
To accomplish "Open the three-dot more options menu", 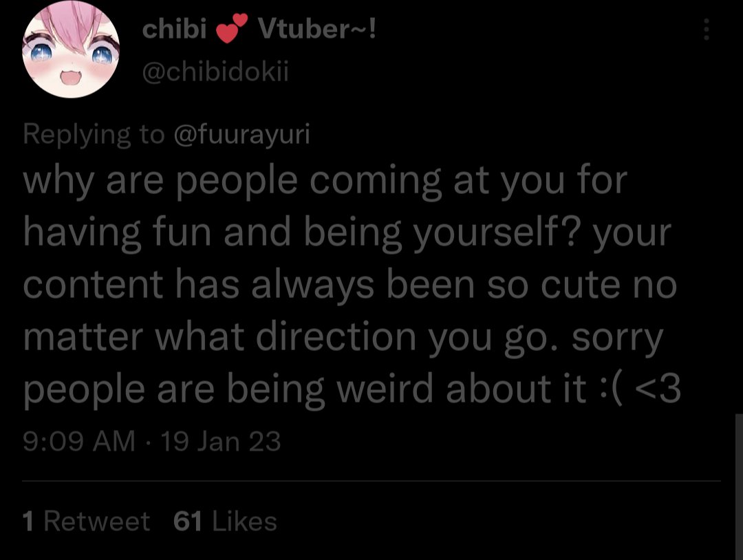I will coord(707,30).
